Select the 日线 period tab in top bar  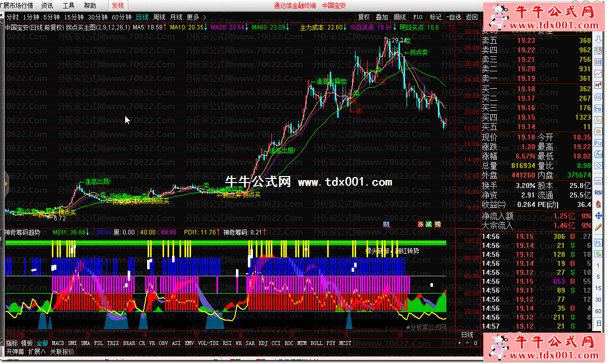(142, 17)
